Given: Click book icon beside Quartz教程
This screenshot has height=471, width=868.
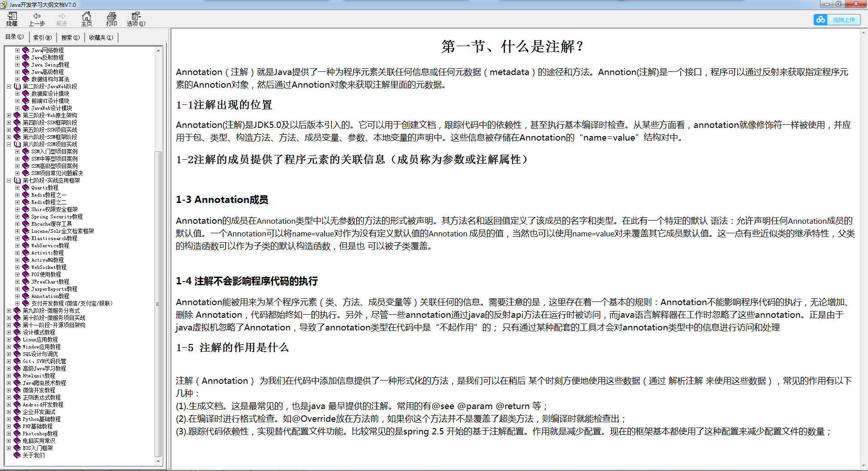Looking at the screenshot, I should pyautogui.click(x=26, y=188).
